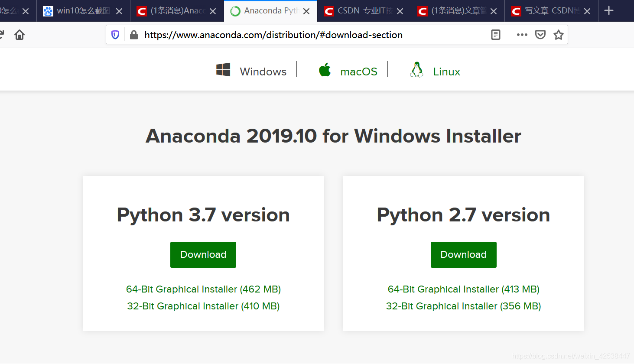Click the Python 3.7 version heading
Image resolution: width=634 pixels, height=364 pixels.
pyautogui.click(x=203, y=215)
